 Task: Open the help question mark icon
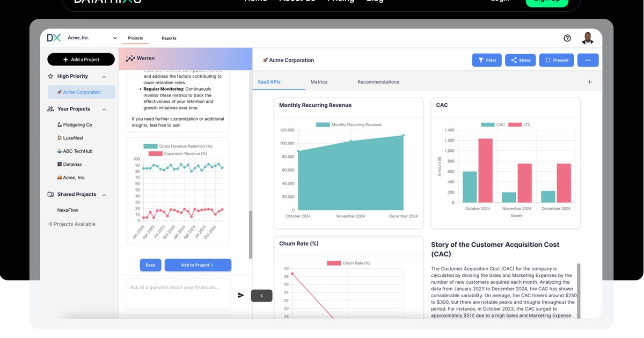[567, 38]
